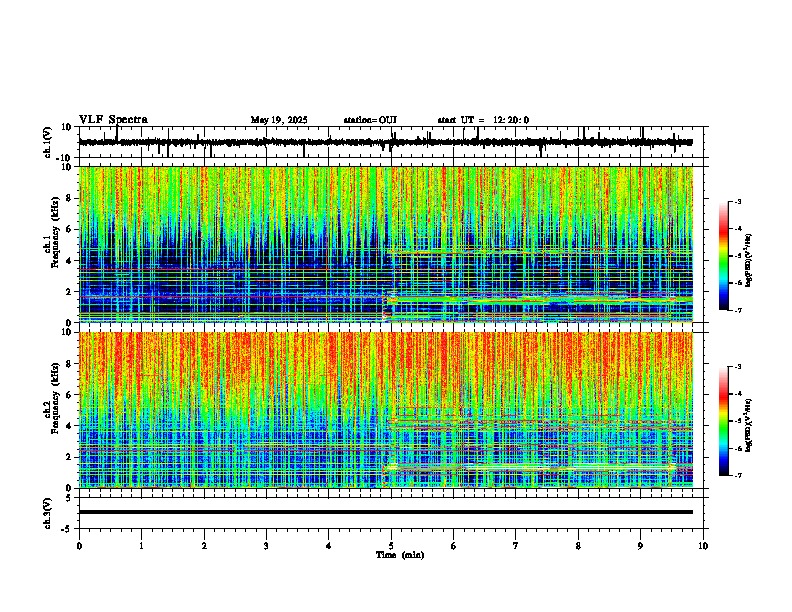Click the time axis tick label "7"
Screen dimensions: 792x612
click(x=516, y=546)
